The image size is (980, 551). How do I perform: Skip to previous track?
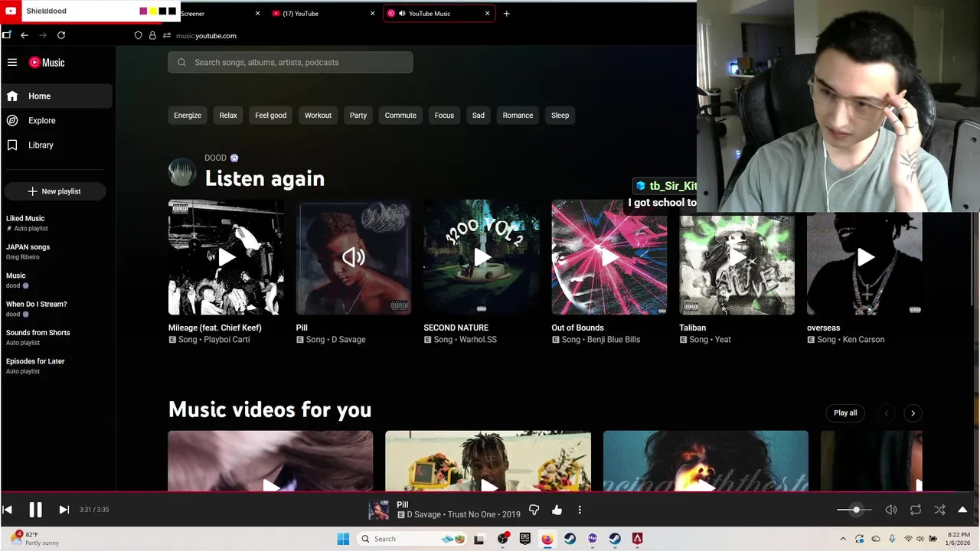click(7, 510)
